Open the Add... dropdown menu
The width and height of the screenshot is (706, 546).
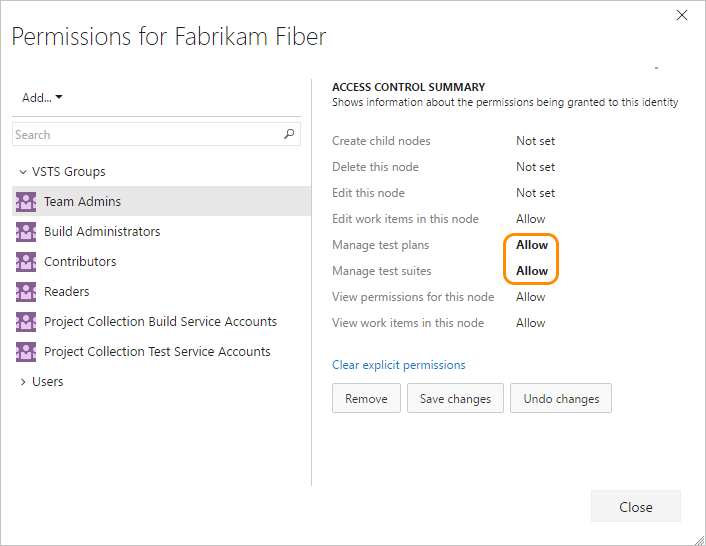tap(42, 98)
